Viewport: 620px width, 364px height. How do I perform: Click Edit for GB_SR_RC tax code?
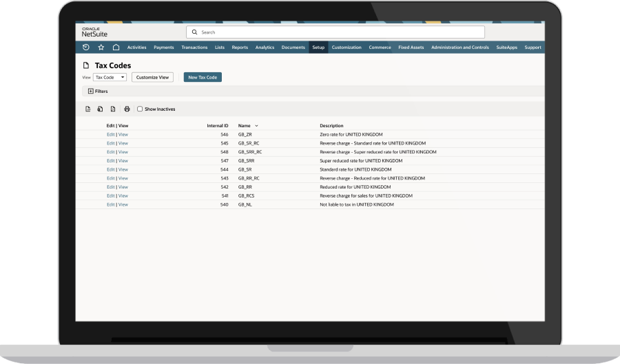pyautogui.click(x=110, y=143)
